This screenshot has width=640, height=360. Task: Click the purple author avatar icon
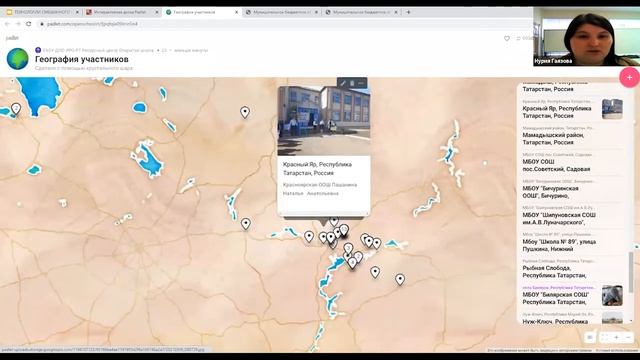point(38,50)
